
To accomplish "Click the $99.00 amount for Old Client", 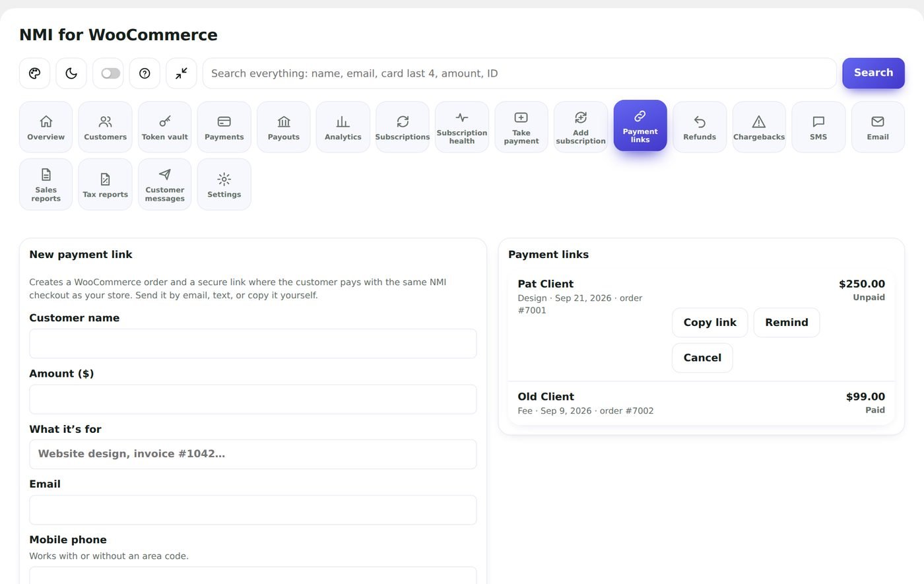I will pyautogui.click(x=865, y=397).
